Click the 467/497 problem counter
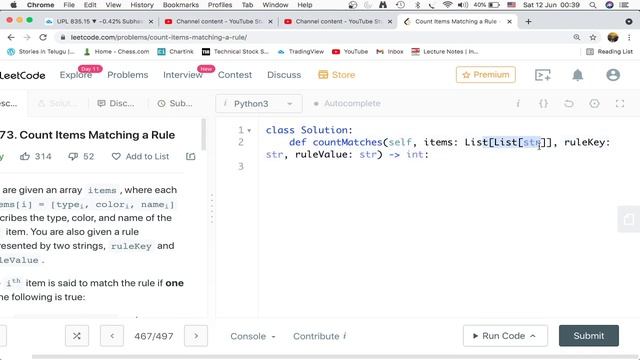 [x=154, y=336]
